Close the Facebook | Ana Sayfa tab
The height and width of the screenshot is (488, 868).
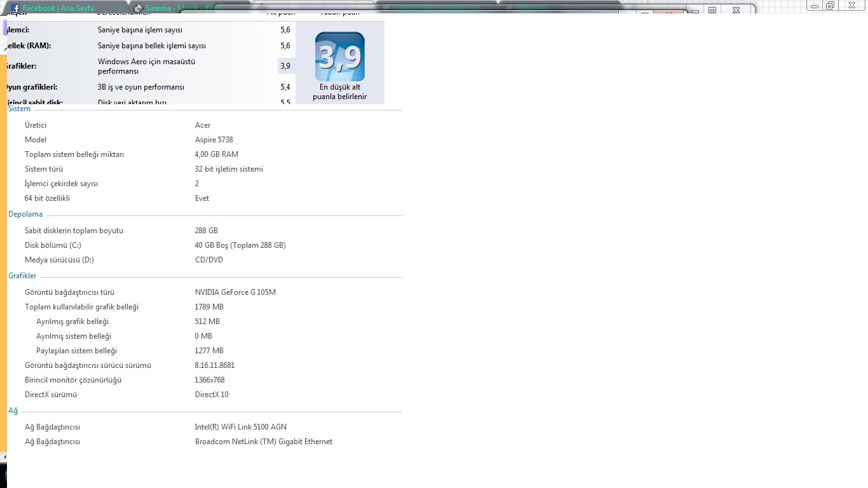pyautogui.click(x=121, y=8)
